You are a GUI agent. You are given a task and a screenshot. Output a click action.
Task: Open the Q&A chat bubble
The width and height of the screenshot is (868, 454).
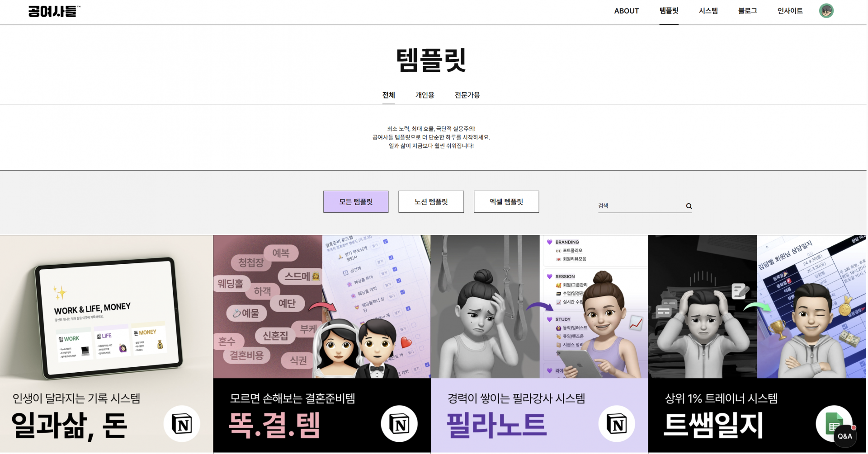(x=844, y=436)
